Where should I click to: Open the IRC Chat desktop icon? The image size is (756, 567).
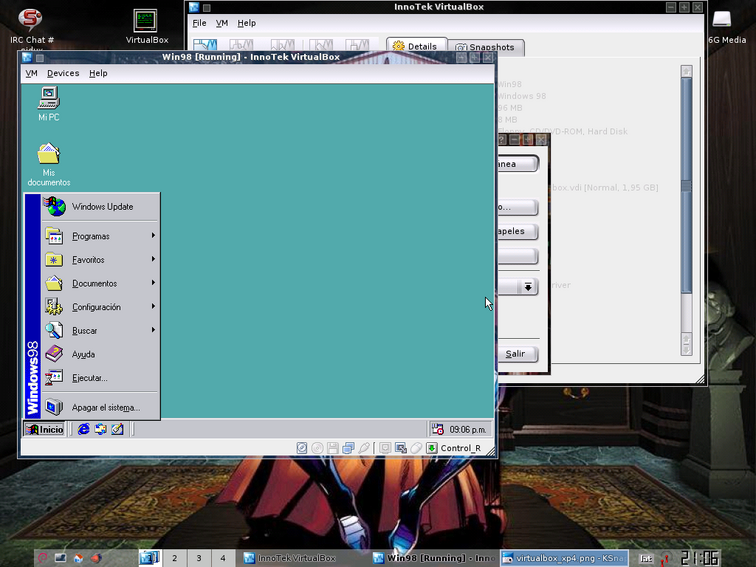32,29
